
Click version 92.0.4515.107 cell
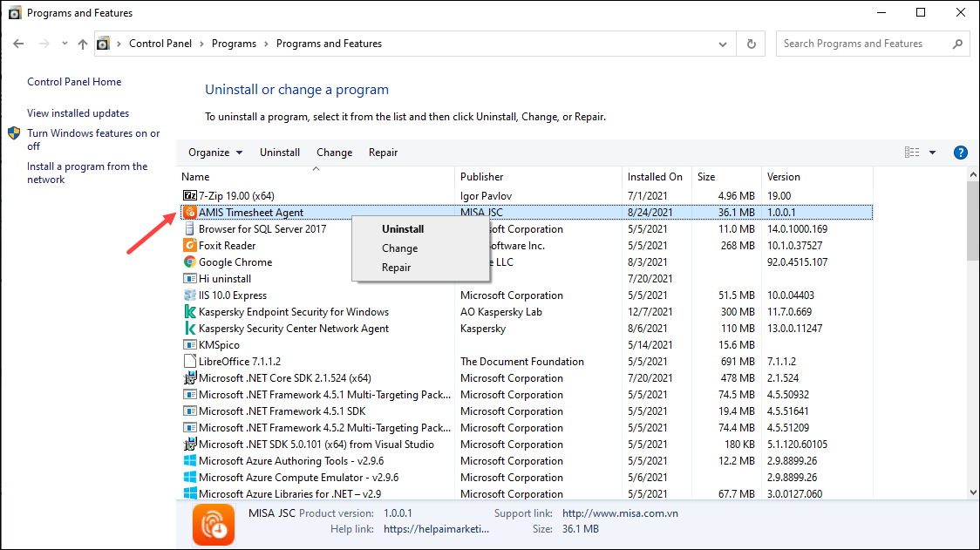(x=798, y=262)
